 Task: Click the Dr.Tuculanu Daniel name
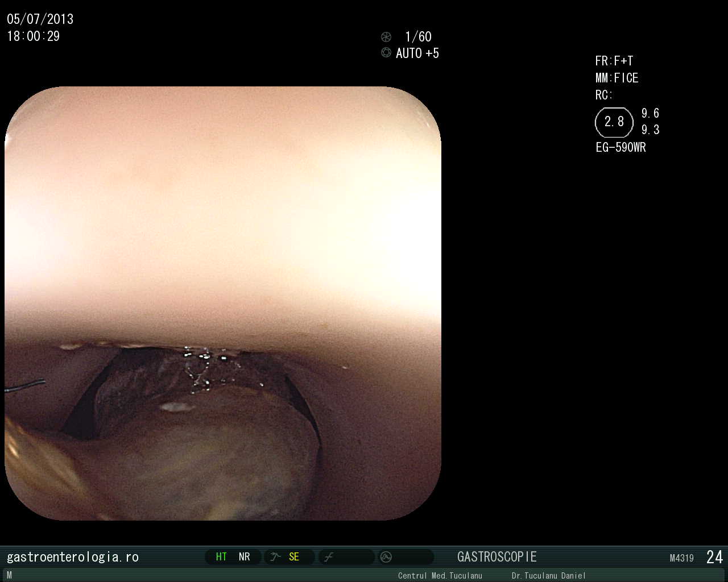pyautogui.click(x=549, y=576)
